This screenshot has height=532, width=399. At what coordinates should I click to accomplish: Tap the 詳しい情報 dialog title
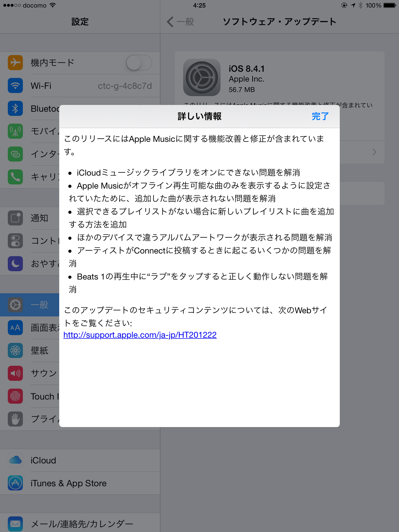tap(199, 116)
